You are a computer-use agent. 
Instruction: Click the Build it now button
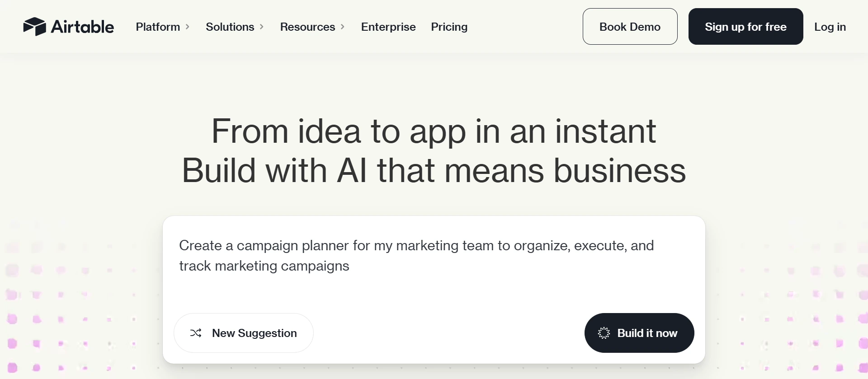[x=639, y=333]
